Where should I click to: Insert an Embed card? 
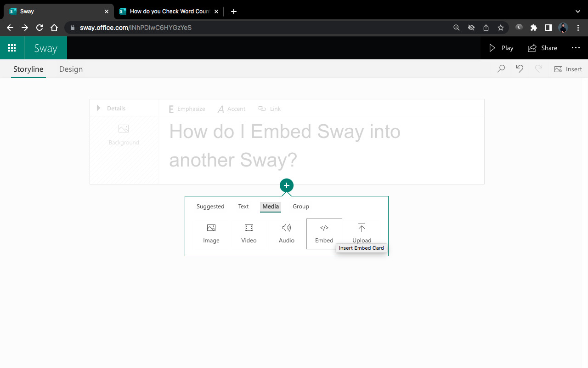pos(324,233)
